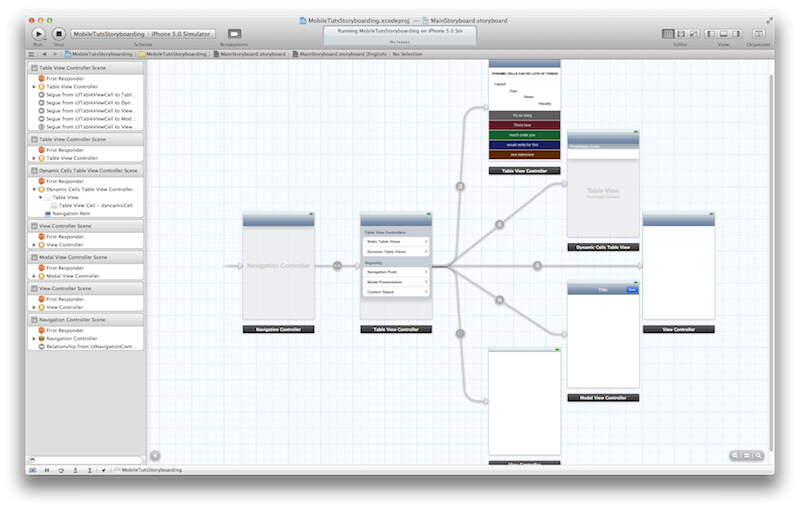The image size is (800, 510).
Task: Go forward in the jump bar history
Action: [x=55, y=54]
